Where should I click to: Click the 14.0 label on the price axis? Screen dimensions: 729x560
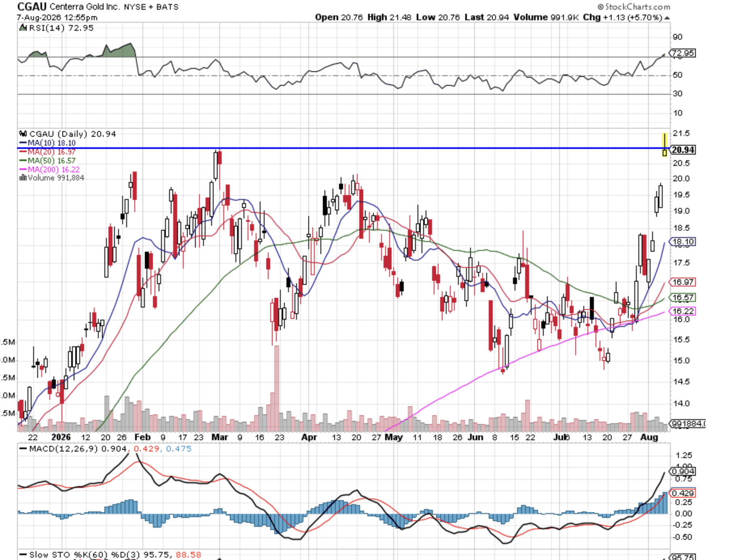(x=681, y=403)
